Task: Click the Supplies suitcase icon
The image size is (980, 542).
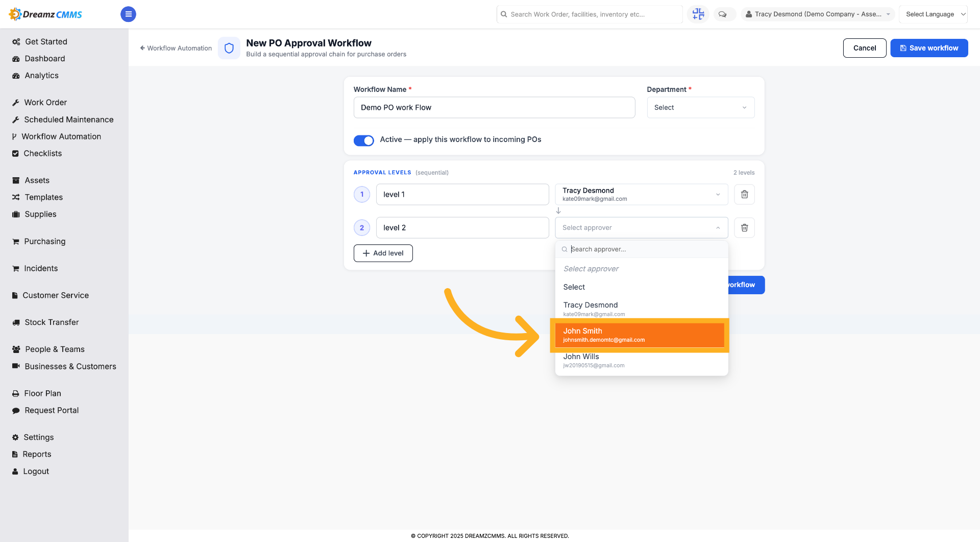Action: pyautogui.click(x=16, y=215)
